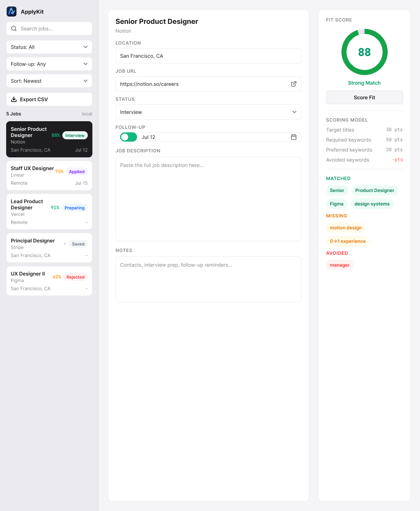Select the Principal Designer Stripe job
Viewport: 420px width, 511px height.
pos(49,248)
